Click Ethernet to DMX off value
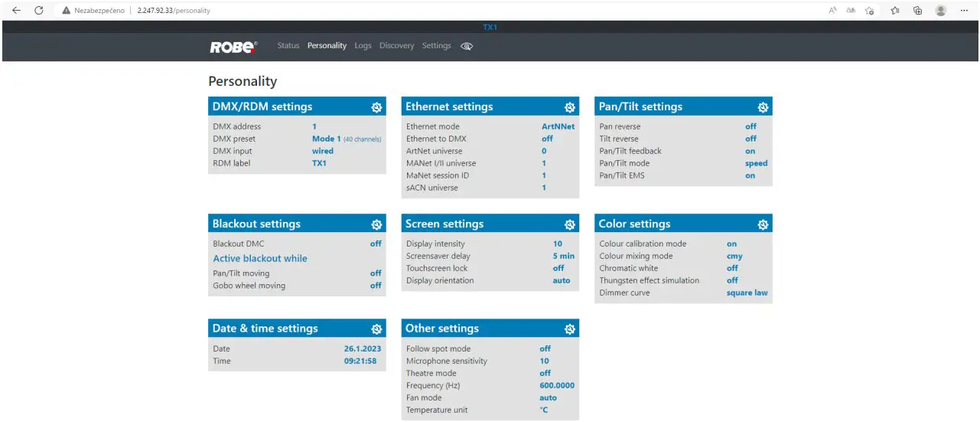Screen dimensions: 980x422 click(x=547, y=139)
